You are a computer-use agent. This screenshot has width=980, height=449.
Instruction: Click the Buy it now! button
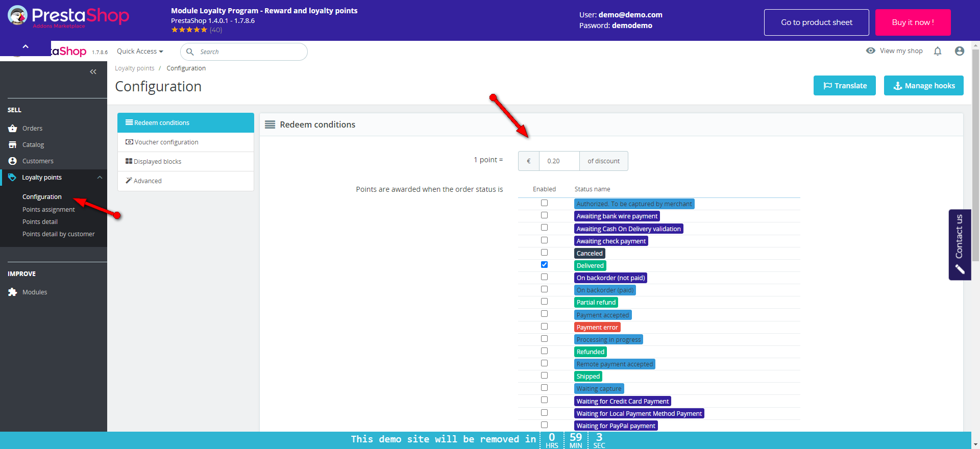[913, 22]
